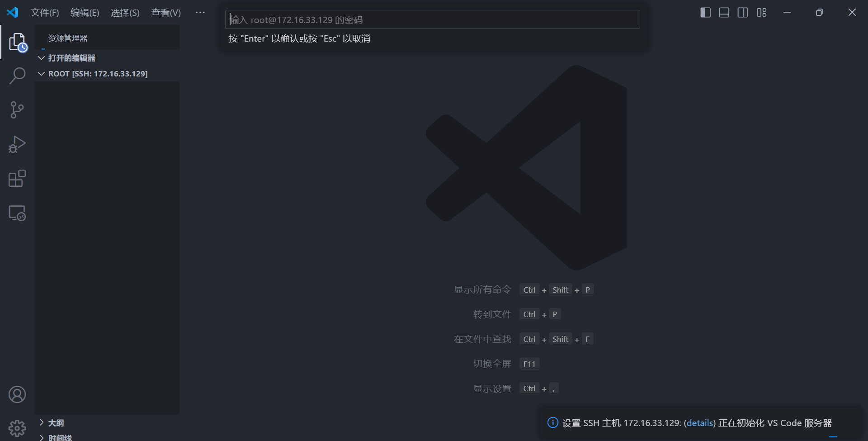This screenshot has height=441, width=868.
Task: Click the 资源管理器 panel title
Action: [68, 38]
